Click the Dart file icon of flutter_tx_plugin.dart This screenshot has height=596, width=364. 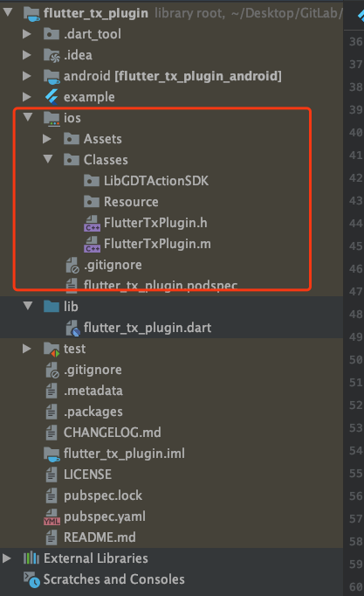pos(72,328)
